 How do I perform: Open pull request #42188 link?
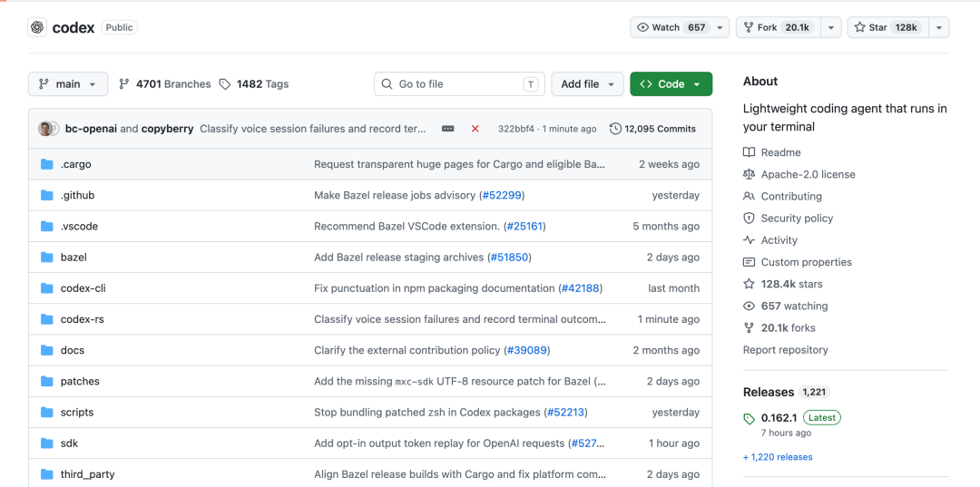pyautogui.click(x=581, y=288)
